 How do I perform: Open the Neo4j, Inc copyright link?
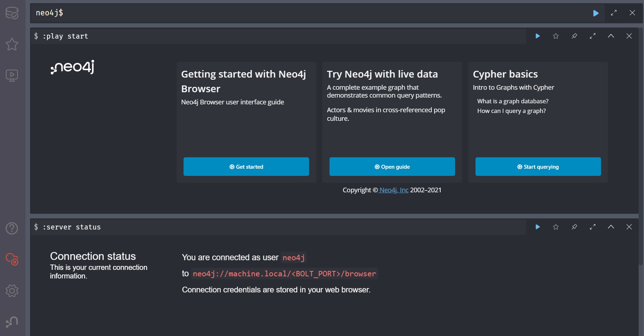coord(394,190)
